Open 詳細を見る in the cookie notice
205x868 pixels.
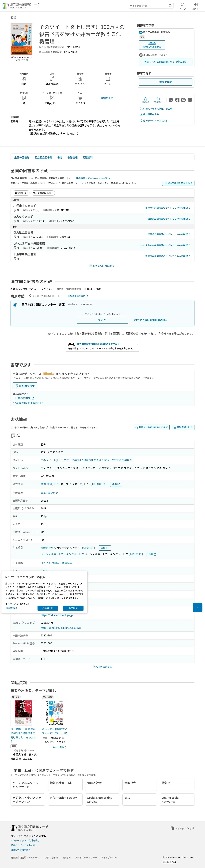[x=12, y=608]
